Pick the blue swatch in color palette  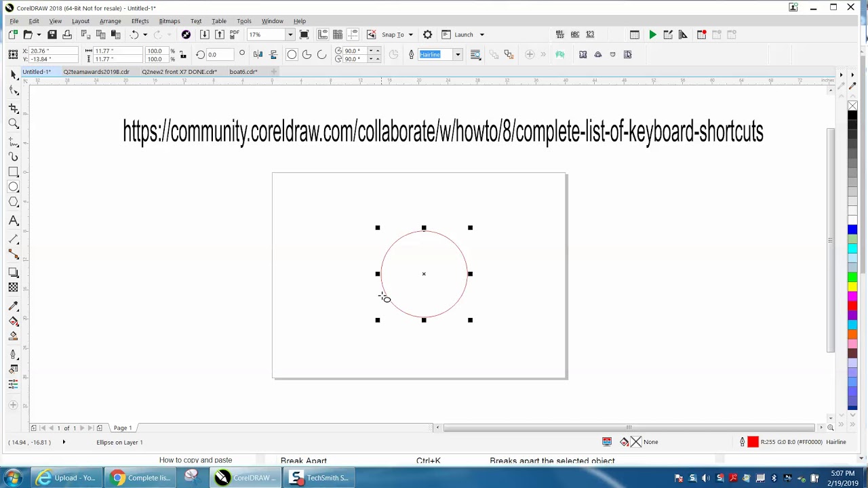852,230
